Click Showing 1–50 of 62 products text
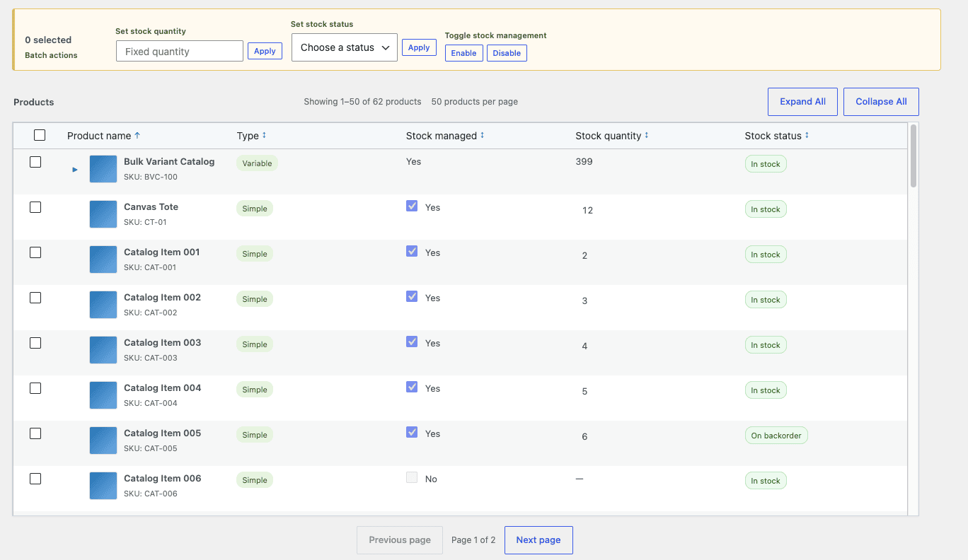 click(362, 102)
